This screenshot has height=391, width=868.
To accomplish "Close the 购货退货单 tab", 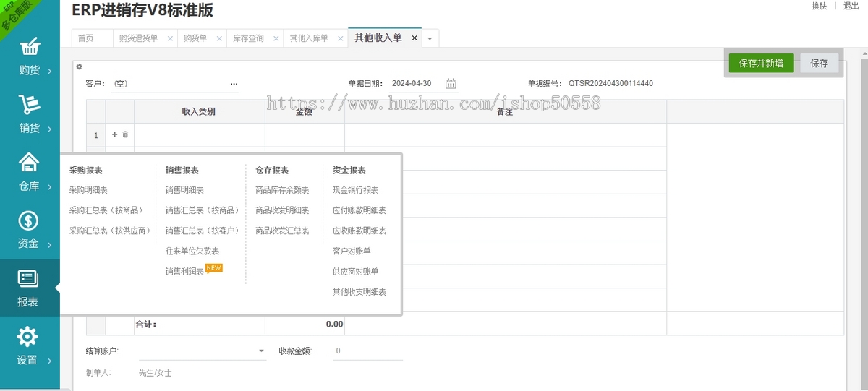I will [170, 38].
